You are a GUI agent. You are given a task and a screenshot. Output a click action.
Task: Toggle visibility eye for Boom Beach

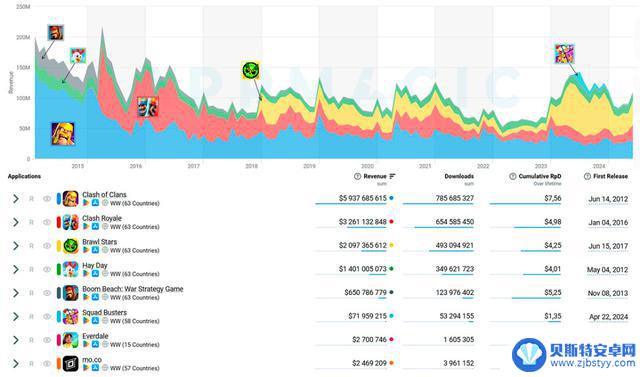tap(47, 293)
